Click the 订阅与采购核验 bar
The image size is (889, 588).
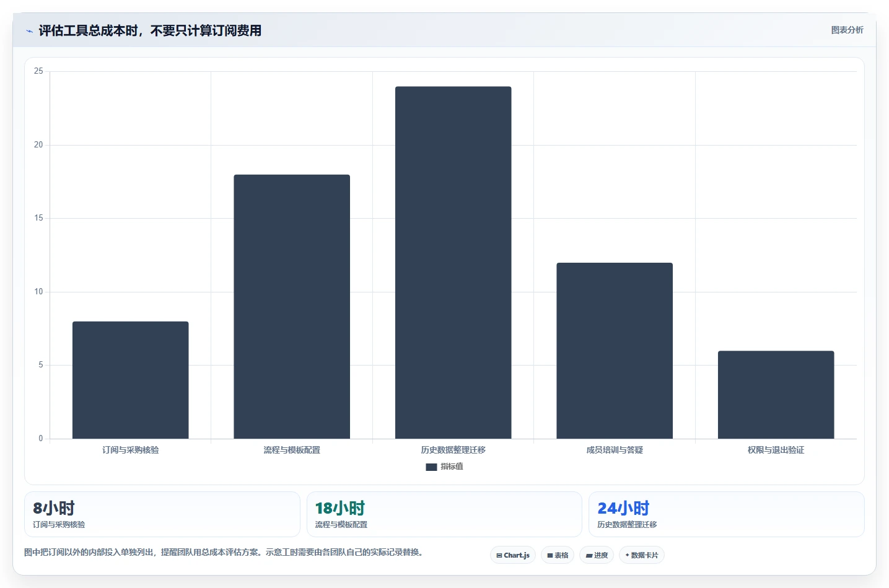point(131,380)
